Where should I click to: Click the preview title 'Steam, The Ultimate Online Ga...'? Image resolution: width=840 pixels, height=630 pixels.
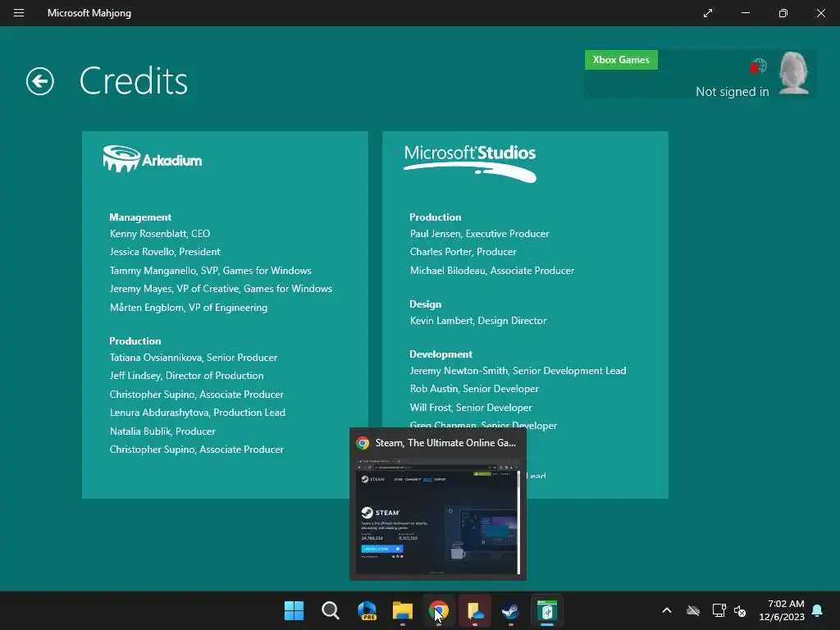pyautogui.click(x=445, y=442)
